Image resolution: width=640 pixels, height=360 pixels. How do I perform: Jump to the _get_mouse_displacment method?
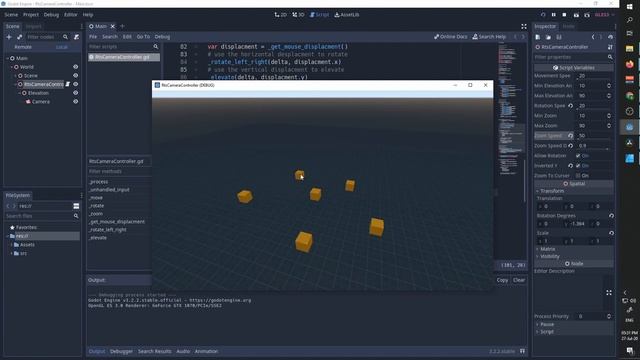click(117, 222)
